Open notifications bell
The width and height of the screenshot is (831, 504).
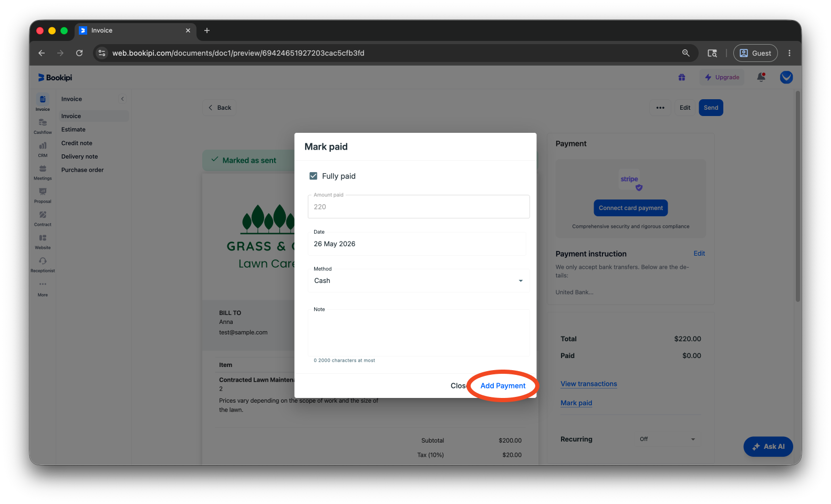tap(761, 77)
